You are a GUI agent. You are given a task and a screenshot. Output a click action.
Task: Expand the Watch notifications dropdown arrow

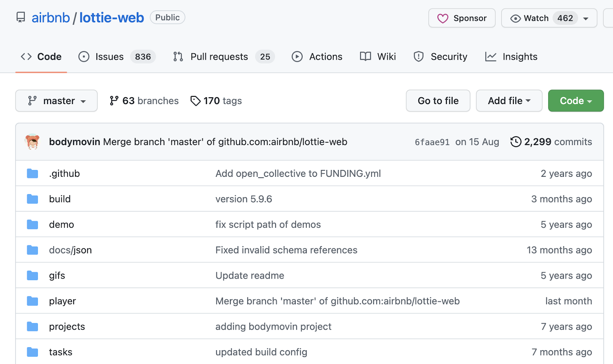tap(586, 18)
